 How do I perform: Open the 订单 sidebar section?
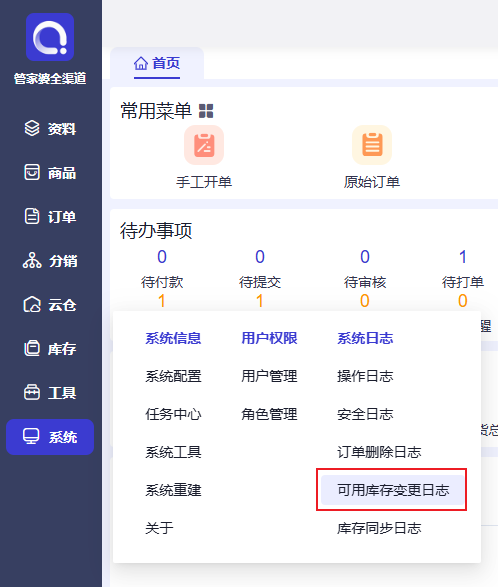[50, 217]
